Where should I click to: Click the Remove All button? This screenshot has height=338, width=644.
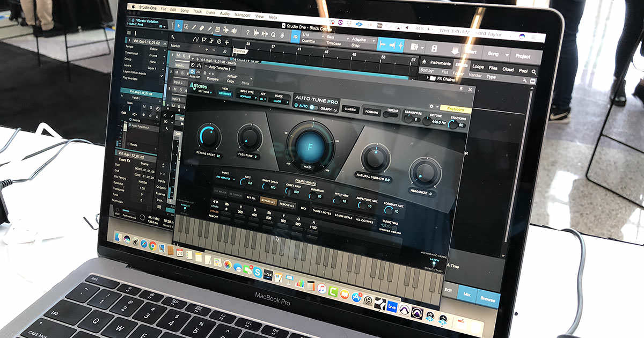(x=287, y=205)
